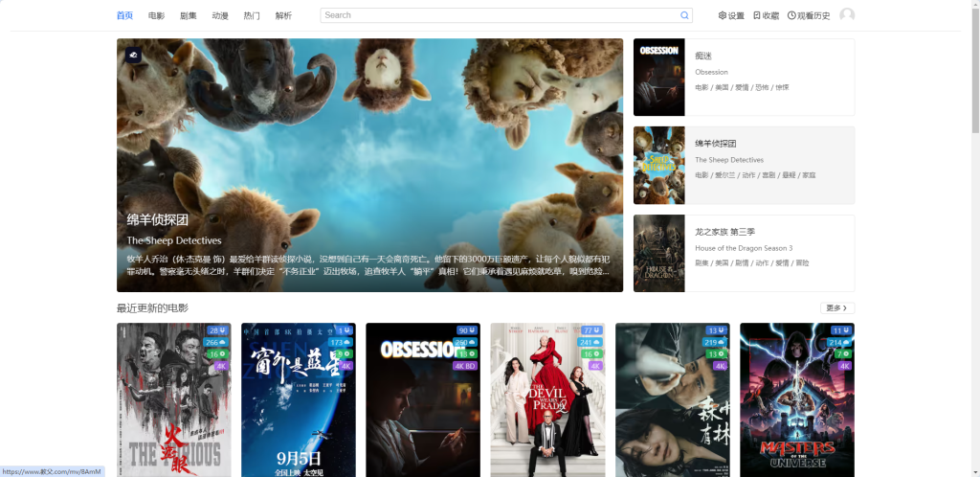This screenshot has height=477, width=980.
Task: Click genre line 剧集 / 美国 / 剧情 under 龙之家族
Action: click(x=752, y=263)
